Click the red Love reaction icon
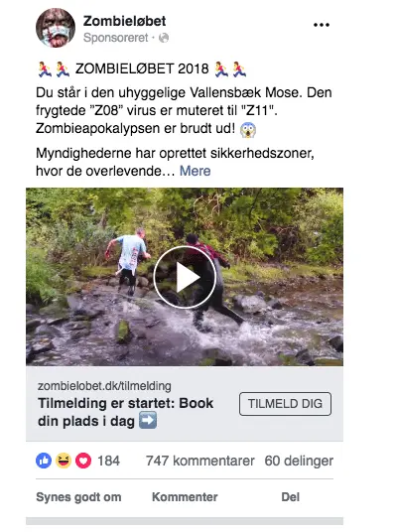Screen dimensions: 394x532 pyautogui.click(x=83, y=461)
